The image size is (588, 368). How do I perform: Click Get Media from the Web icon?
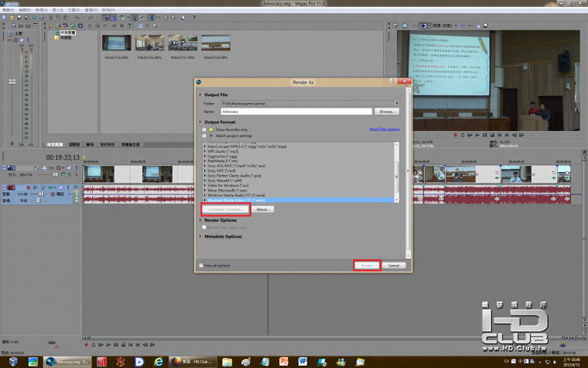coord(80,26)
